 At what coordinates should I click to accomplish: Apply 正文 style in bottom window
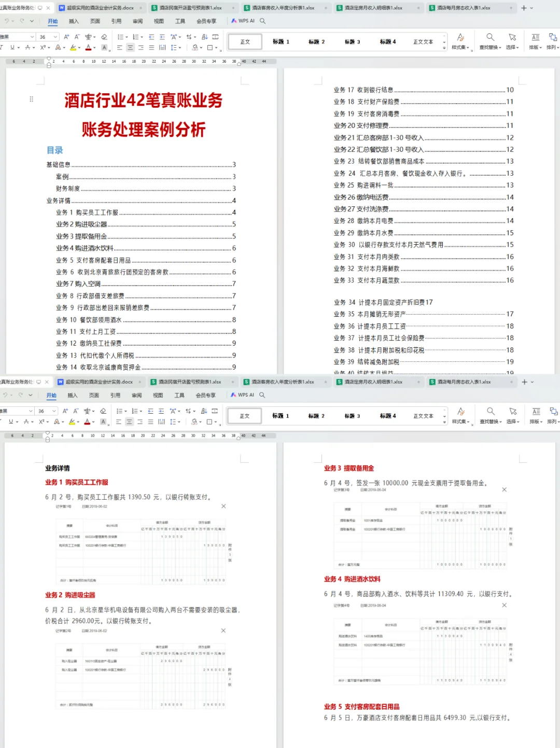245,416
